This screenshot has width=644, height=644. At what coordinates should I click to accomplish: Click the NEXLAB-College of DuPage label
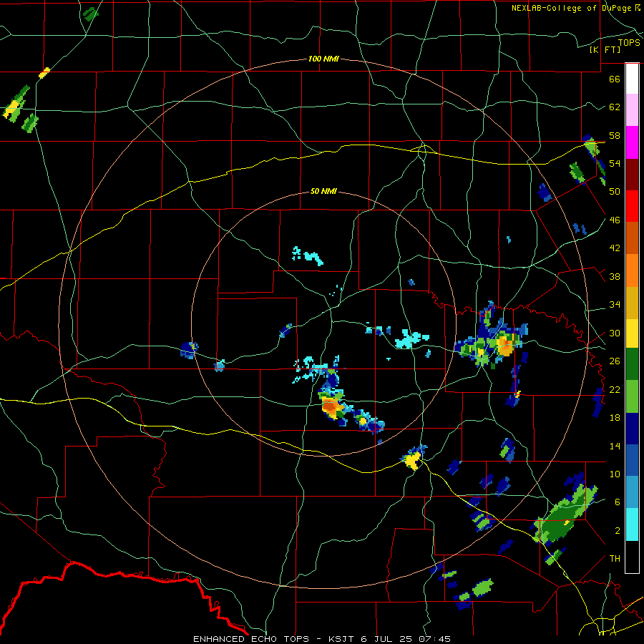click(571, 8)
